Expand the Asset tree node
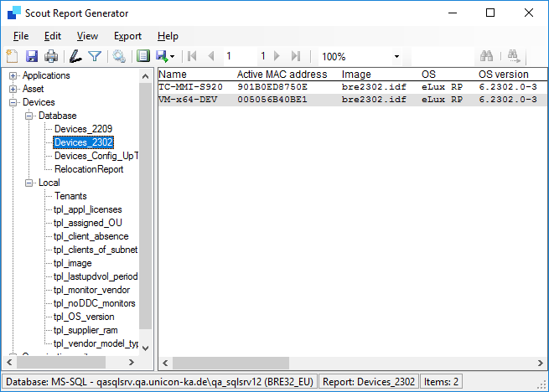The height and width of the screenshot is (392, 549). click(13, 89)
